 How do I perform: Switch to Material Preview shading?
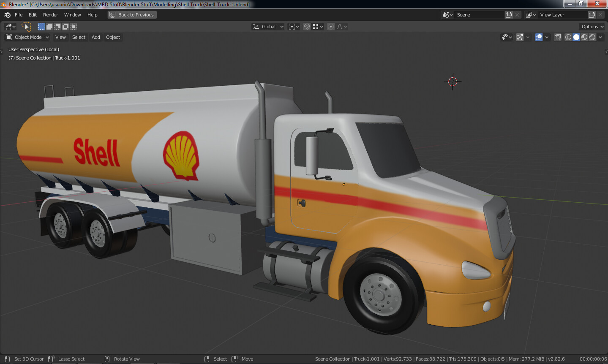point(584,37)
